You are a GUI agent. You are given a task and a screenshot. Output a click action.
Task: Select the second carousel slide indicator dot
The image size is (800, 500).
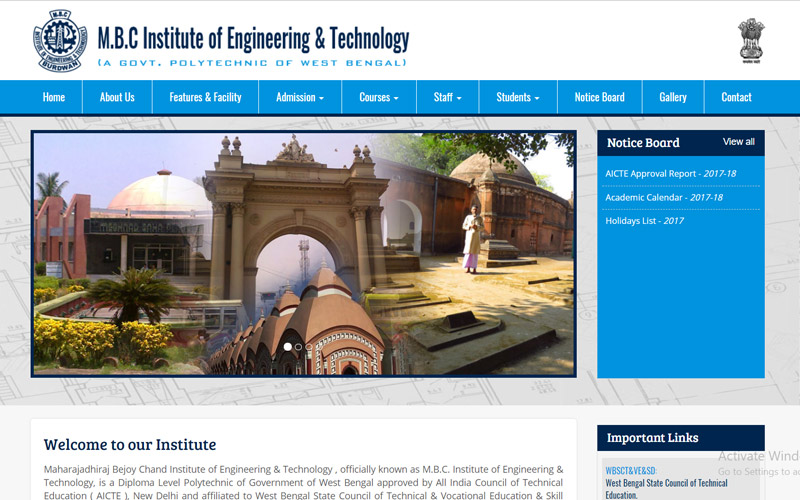coord(298,347)
